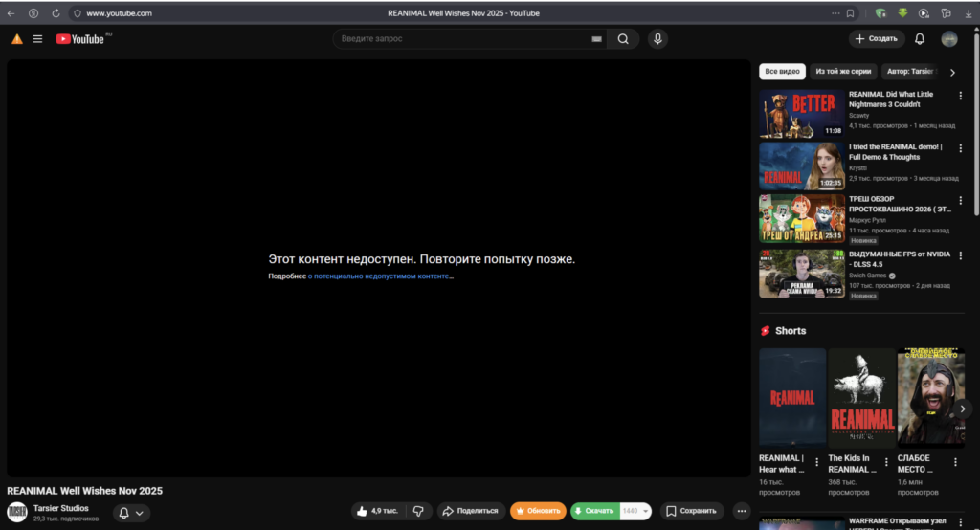Open the о потенциально недопустимом контенте link

click(x=380, y=276)
